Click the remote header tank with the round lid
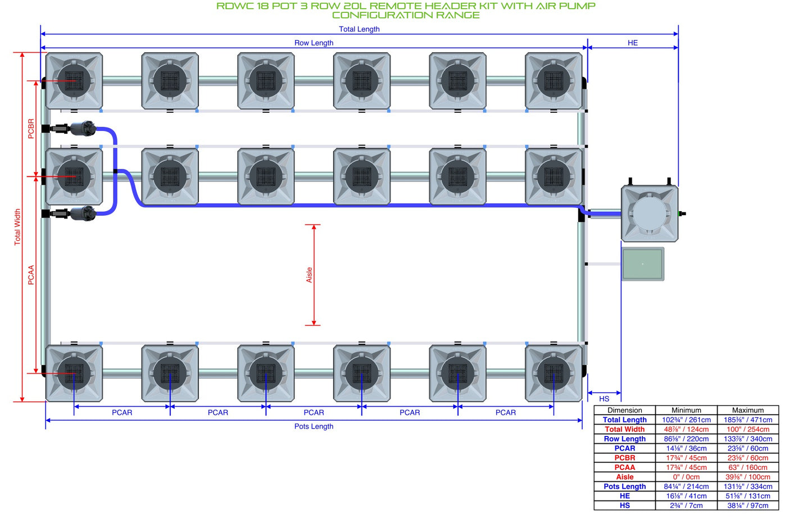812x523 pixels. tap(650, 213)
